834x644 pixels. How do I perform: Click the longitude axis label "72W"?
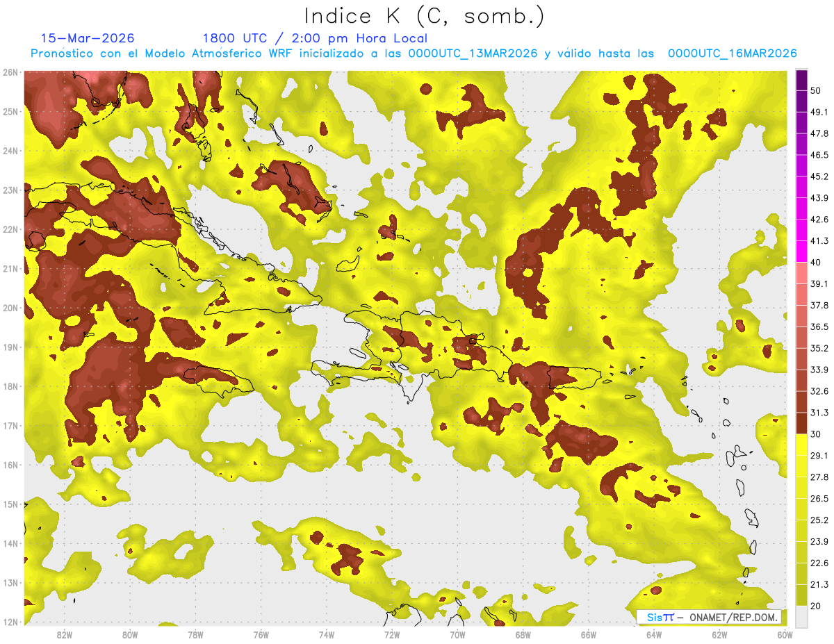pos(392,635)
